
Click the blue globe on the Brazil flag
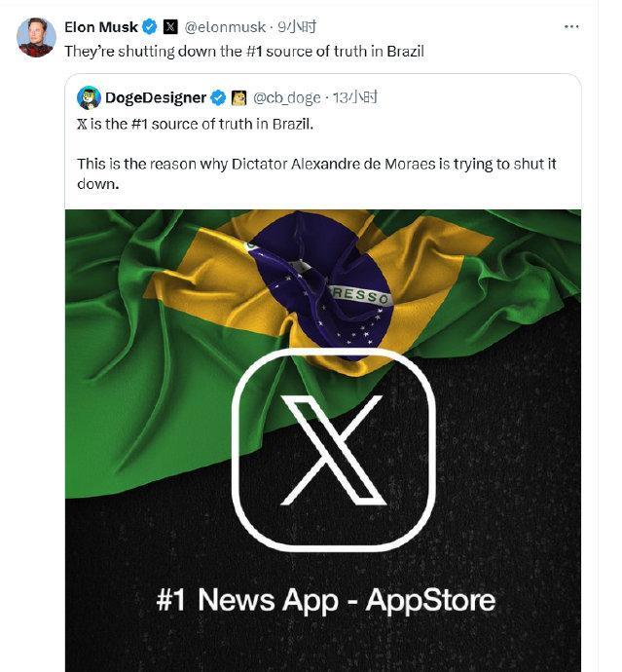click(x=313, y=282)
